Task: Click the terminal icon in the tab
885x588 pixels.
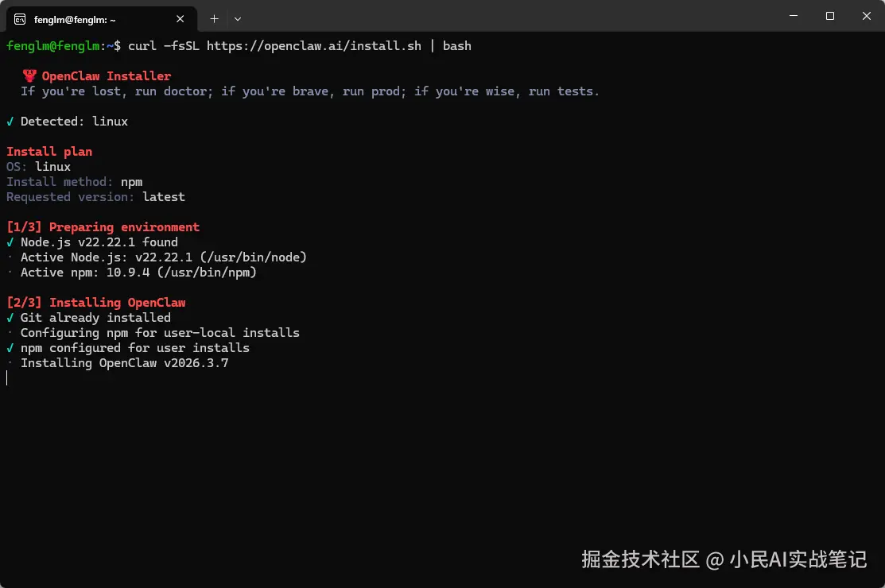Action: tap(20, 20)
